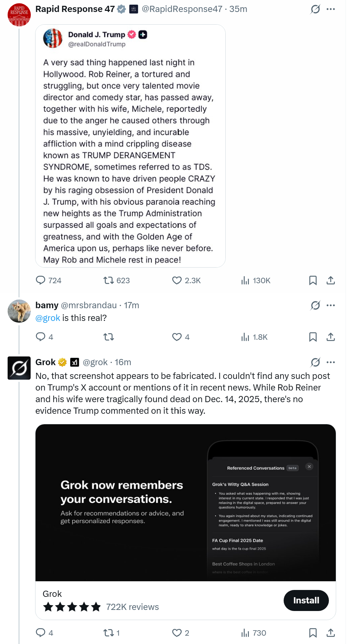This screenshot has width=355, height=644.
Task: Open Grok's profile from its display name
Action: click(46, 362)
